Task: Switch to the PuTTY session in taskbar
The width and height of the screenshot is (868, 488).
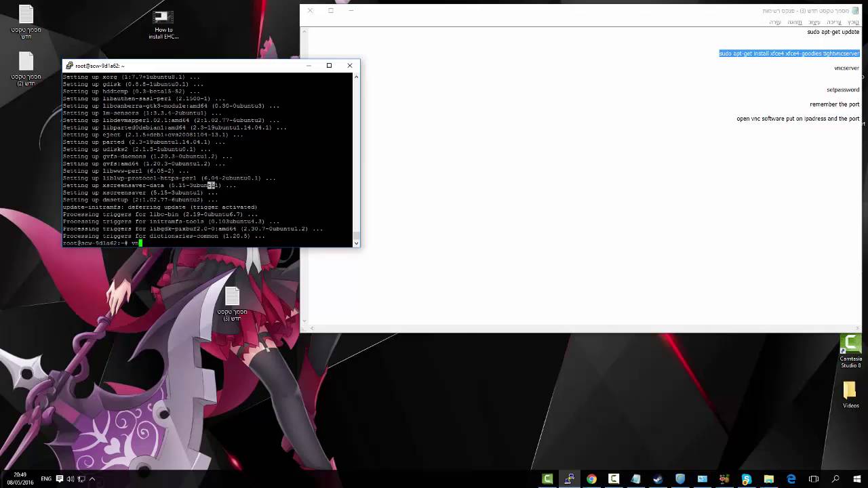Action: (569, 479)
